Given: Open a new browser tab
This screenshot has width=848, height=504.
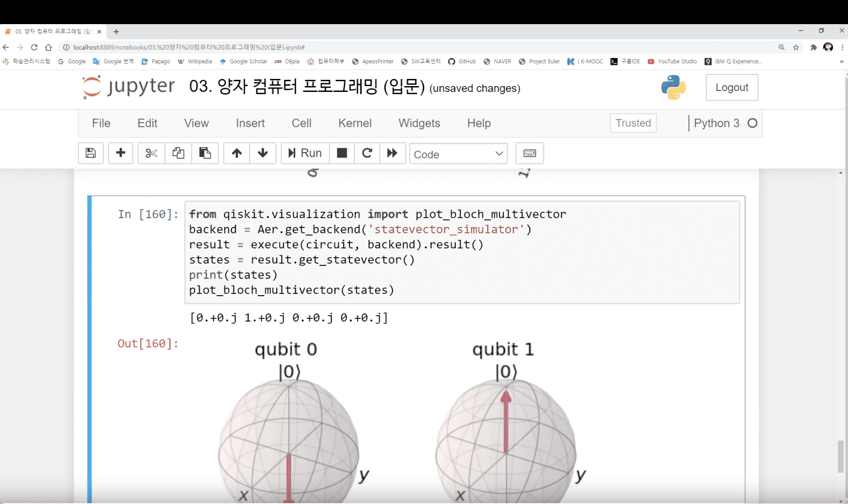Looking at the screenshot, I should (x=116, y=32).
